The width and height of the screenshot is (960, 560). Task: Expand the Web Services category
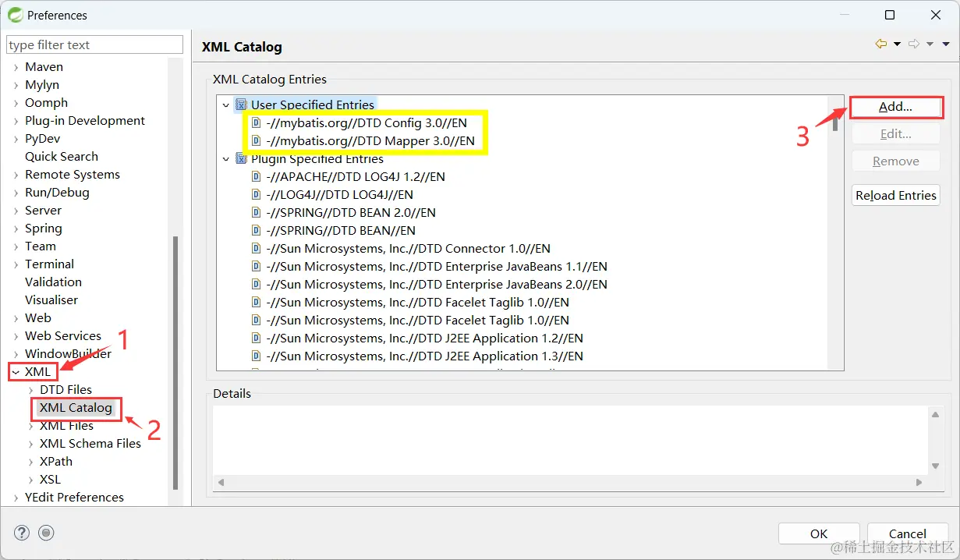(16, 336)
